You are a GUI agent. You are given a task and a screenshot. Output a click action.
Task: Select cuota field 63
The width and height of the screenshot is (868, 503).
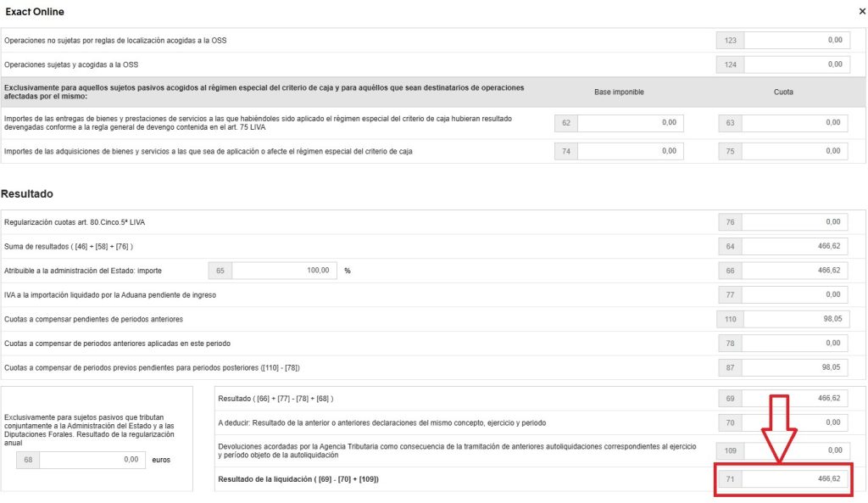click(x=796, y=123)
